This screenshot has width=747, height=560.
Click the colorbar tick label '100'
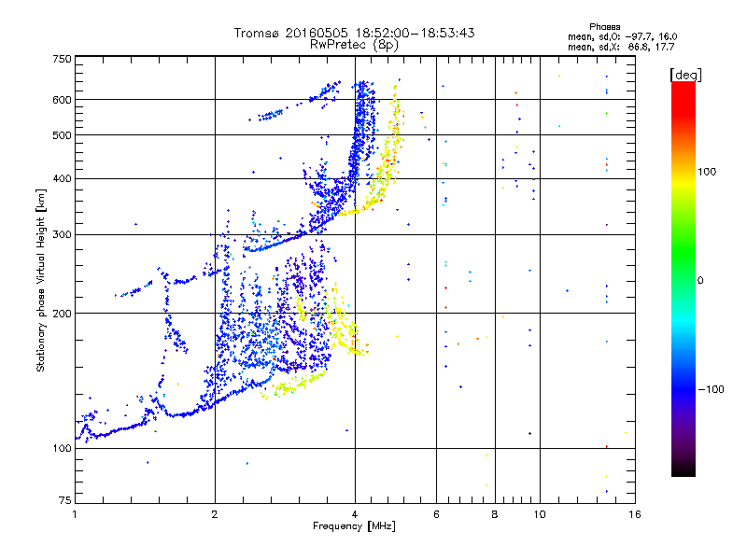pyautogui.click(x=707, y=172)
